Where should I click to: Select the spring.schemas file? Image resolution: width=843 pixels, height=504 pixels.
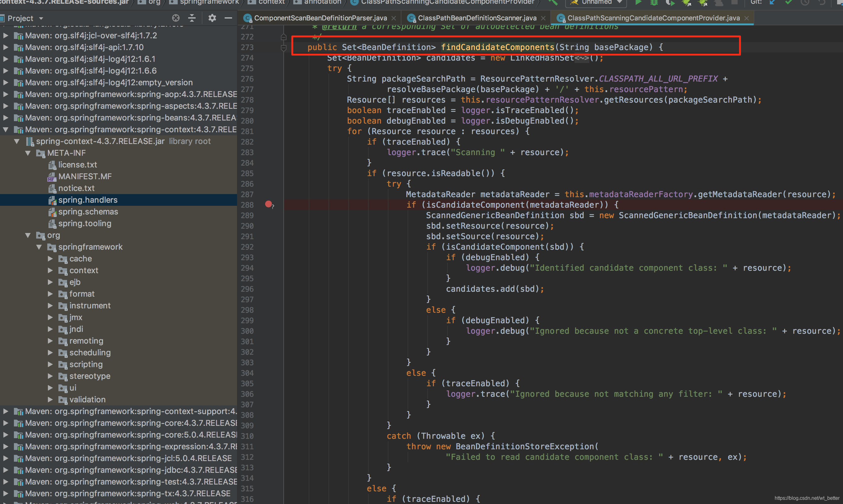coord(88,212)
